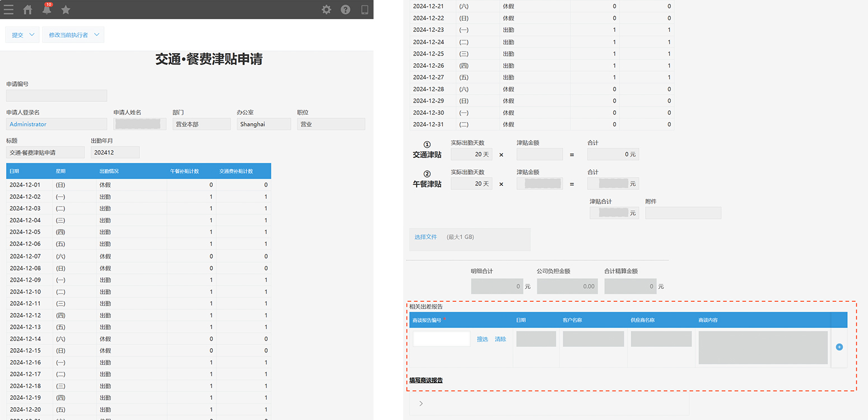Open the notification bell with 10 badge
Image resolution: width=868 pixels, height=420 pixels.
click(x=47, y=10)
